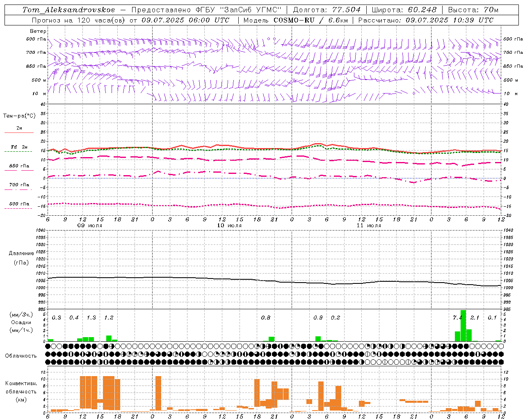
Task: Click the 0.9 precipitation total
Action: (318, 318)
